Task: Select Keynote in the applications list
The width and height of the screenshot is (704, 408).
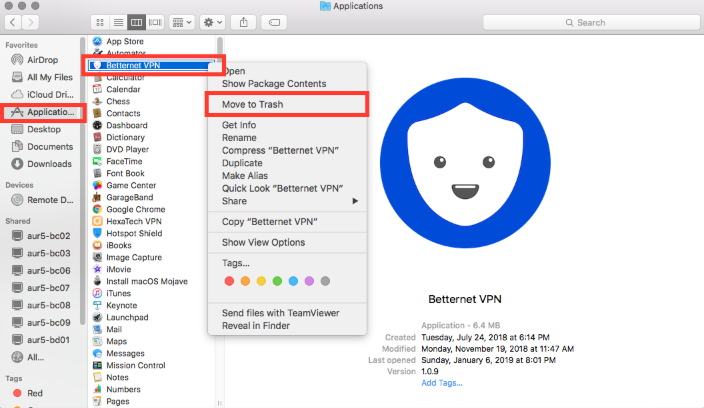Action: point(115,305)
